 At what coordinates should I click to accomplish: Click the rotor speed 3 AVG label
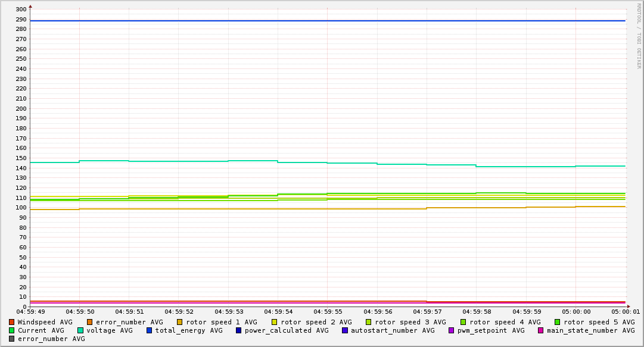click(x=410, y=322)
